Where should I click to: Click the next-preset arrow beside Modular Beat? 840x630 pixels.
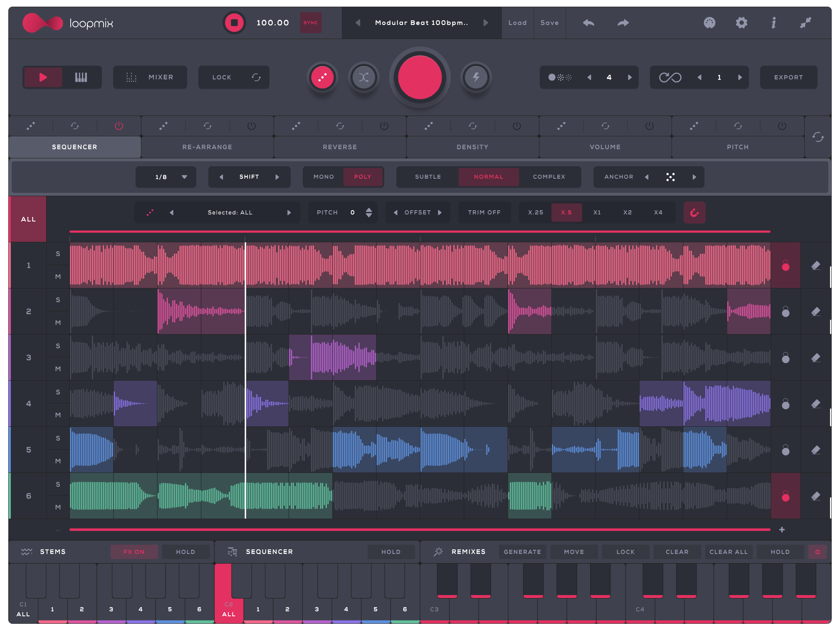point(486,23)
